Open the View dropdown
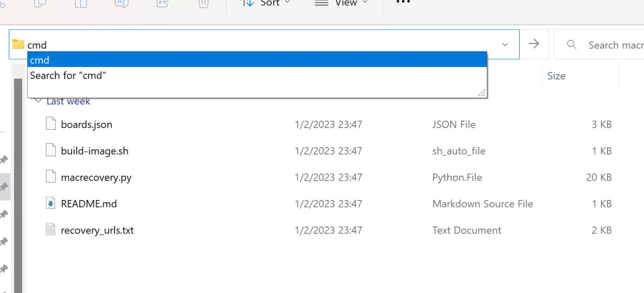 click(x=341, y=3)
